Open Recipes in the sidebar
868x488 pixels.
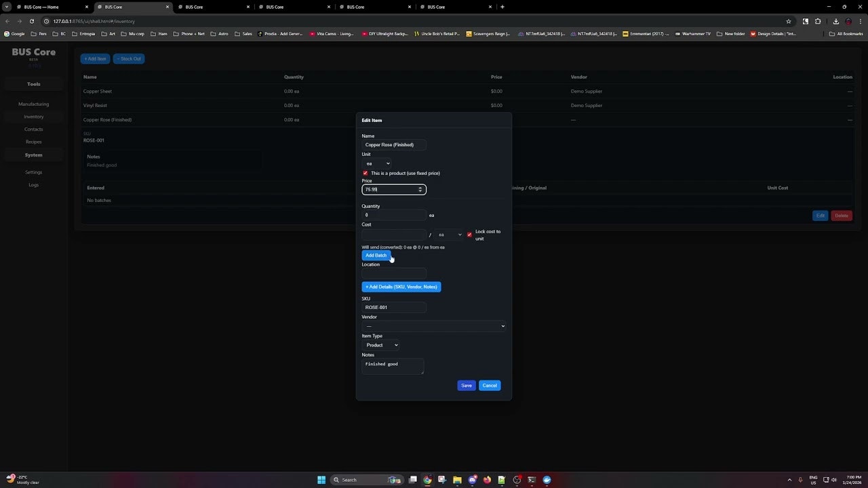pyautogui.click(x=33, y=142)
